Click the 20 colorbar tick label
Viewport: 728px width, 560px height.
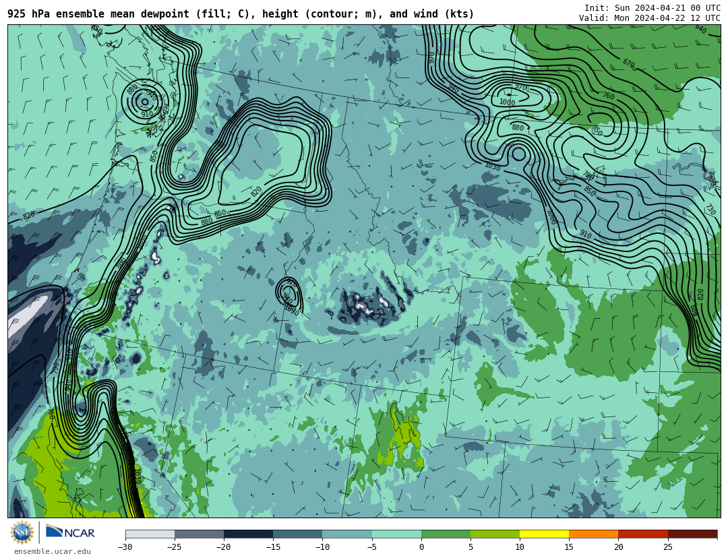pos(618,547)
